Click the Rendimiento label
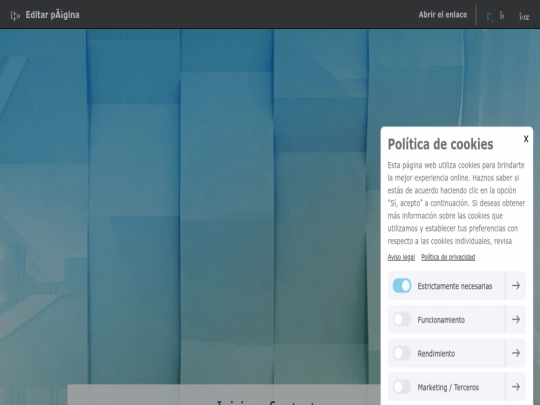The width and height of the screenshot is (540, 405). [436, 354]
